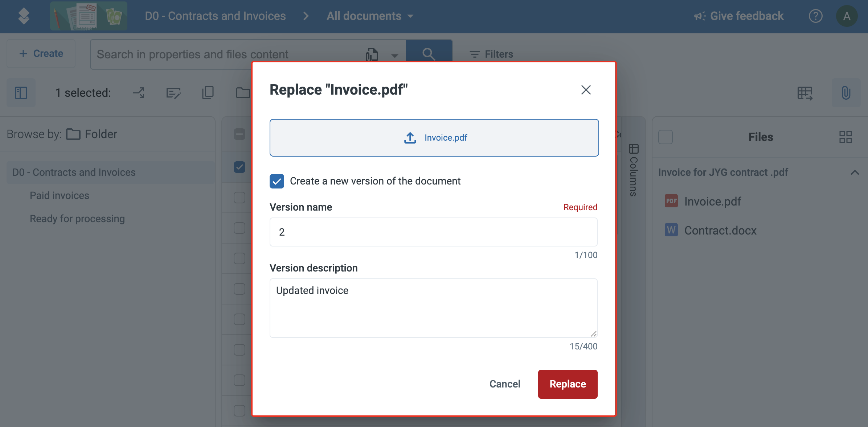Uncheck the selected document row checkbox
Screen dimensions: 868x427
pyautogui.click(x=239, y=167)
